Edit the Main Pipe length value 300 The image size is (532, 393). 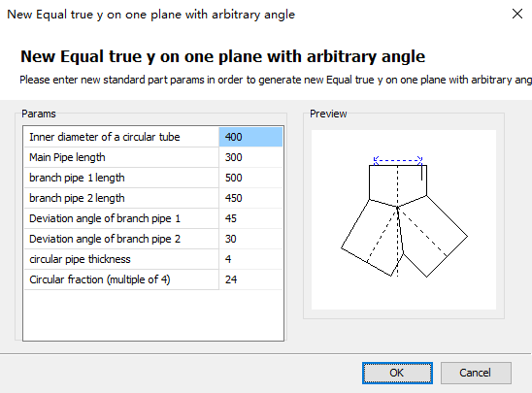(250, 157)
